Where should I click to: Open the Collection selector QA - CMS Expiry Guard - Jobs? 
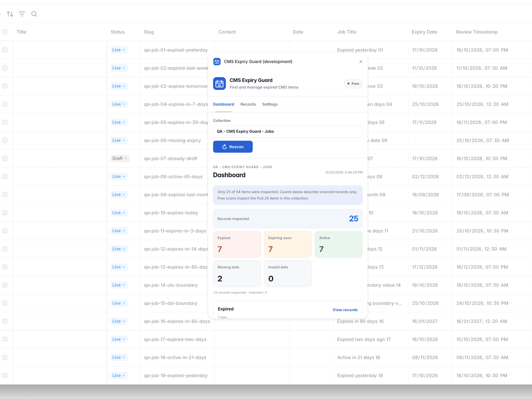point(288,131)
